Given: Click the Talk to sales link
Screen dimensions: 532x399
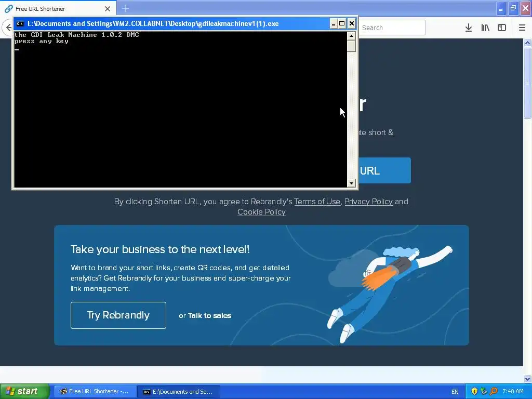Looking at the screenshot, I should (x=209, y=315).
